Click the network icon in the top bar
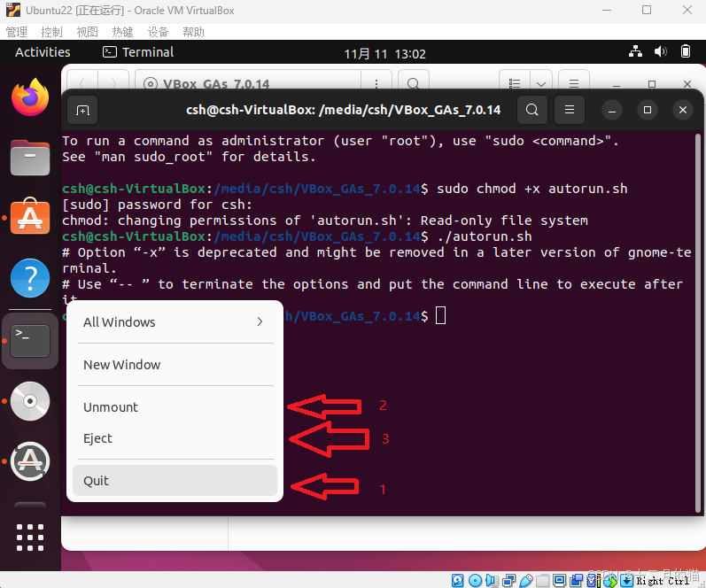The width and height of the screenshot is (706, 588). (636, 51)
